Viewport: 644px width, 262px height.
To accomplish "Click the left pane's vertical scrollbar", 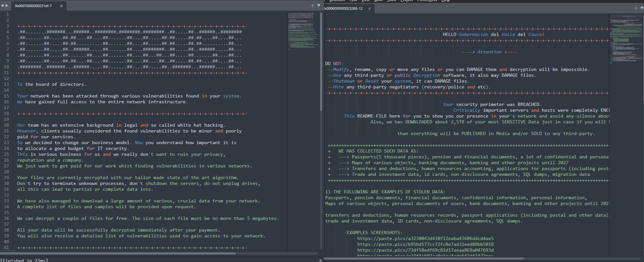I will (321, 65).
